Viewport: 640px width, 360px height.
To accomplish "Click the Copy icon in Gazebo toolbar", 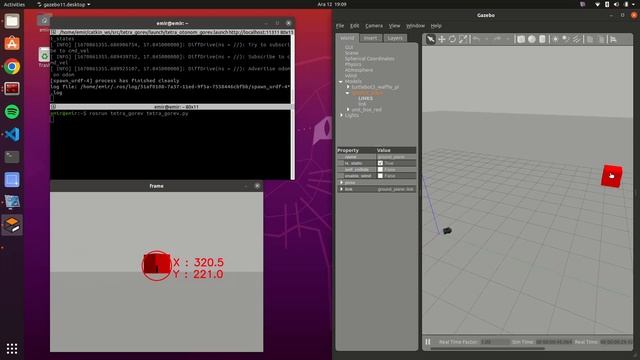I will tap(590, 39).
